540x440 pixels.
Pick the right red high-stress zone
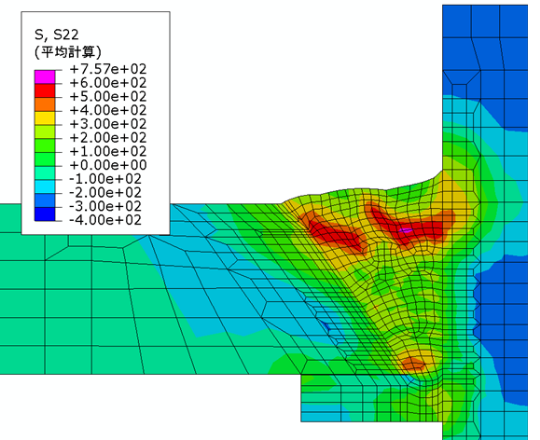(x=406, y=226)
